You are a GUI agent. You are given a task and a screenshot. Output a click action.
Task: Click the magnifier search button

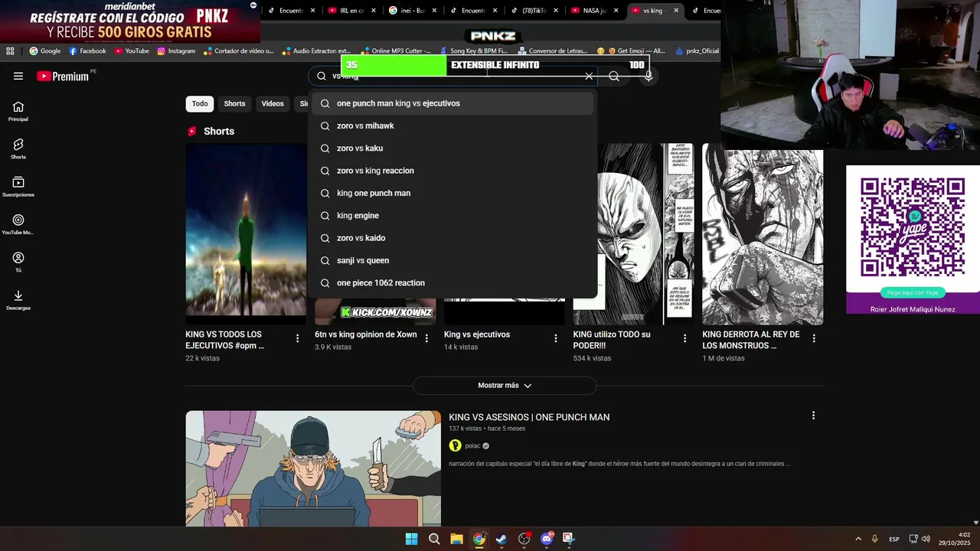coord(614,76)
